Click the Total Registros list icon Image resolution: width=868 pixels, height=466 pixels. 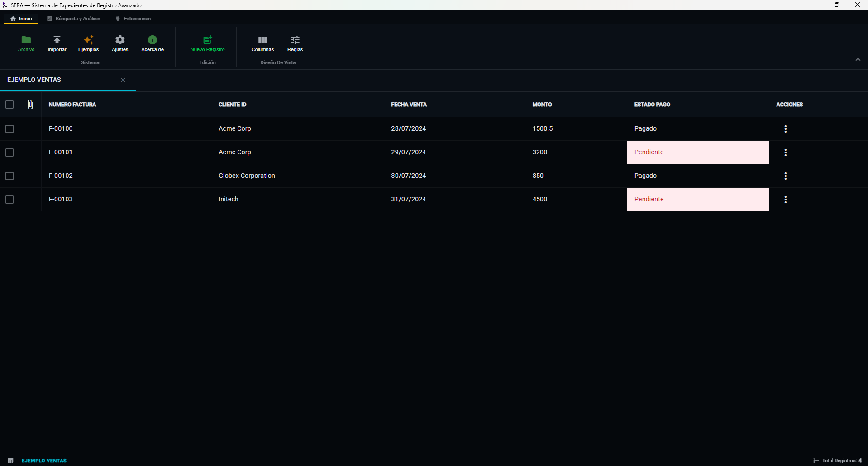pyautogui.click(x=816, y=461)
